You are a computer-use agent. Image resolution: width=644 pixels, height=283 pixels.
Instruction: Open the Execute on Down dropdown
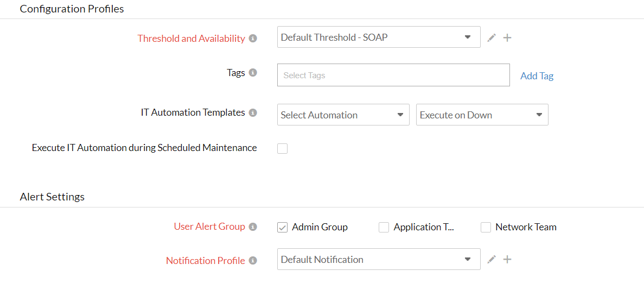tap(482, 115)
